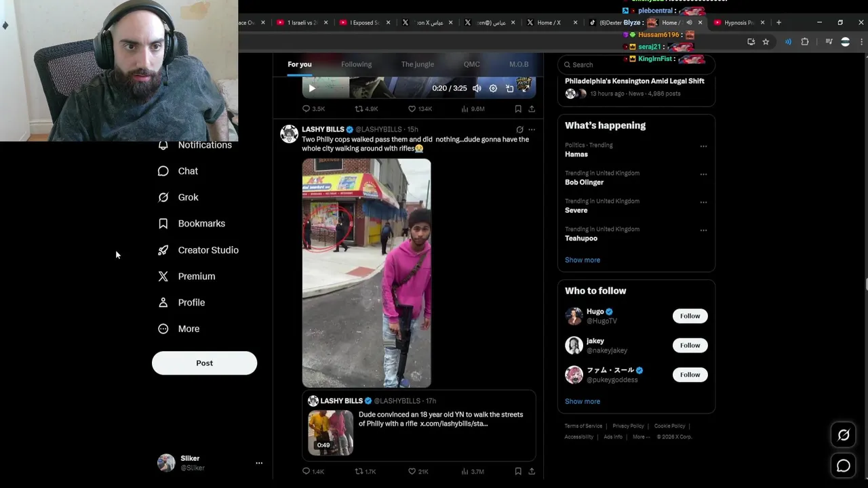Open the floating messages chat button
The image size is (868, 488).
(x=844, y=466)
